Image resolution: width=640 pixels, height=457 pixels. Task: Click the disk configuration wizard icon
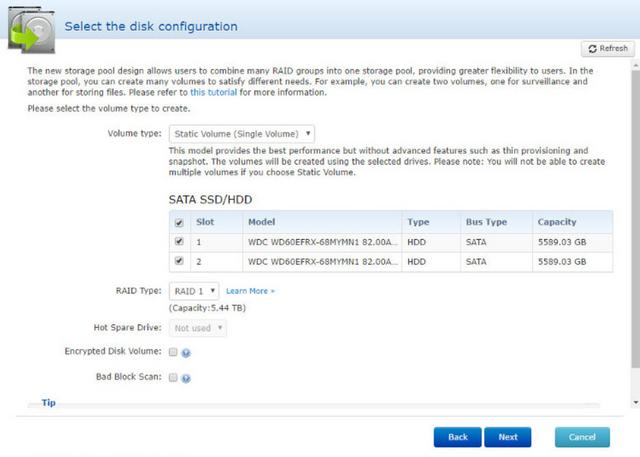(32, 30)
